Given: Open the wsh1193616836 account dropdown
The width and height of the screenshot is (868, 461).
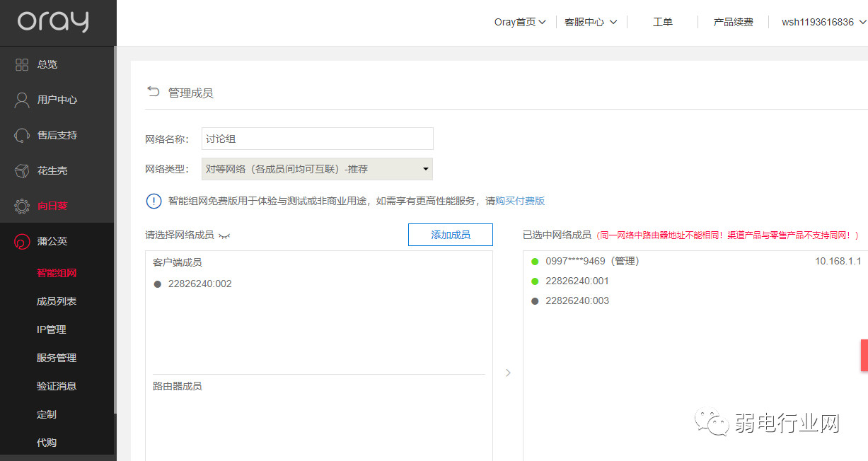Looking at the screenshot, I should coord(821,22).
